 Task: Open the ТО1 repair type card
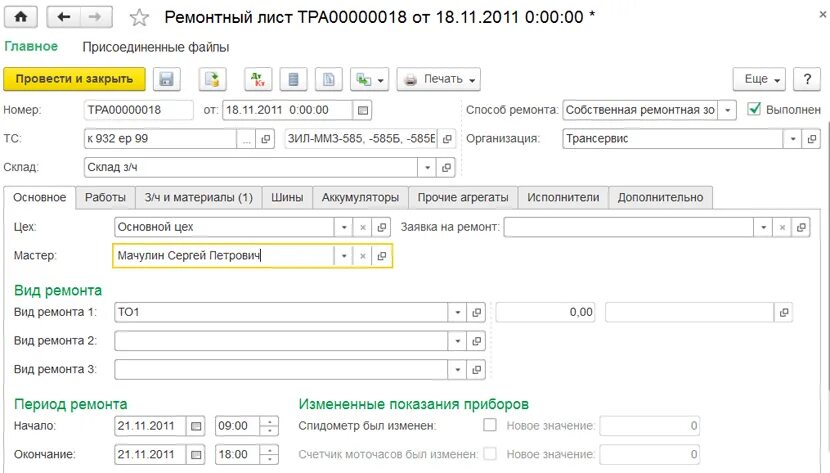pyautogui.click(x=476, y=312)
